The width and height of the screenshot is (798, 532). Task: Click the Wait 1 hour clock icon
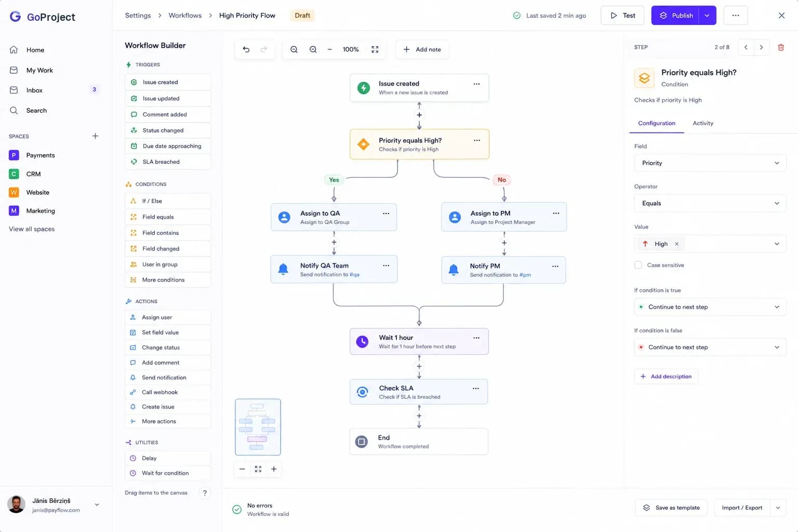click(362, 341)
